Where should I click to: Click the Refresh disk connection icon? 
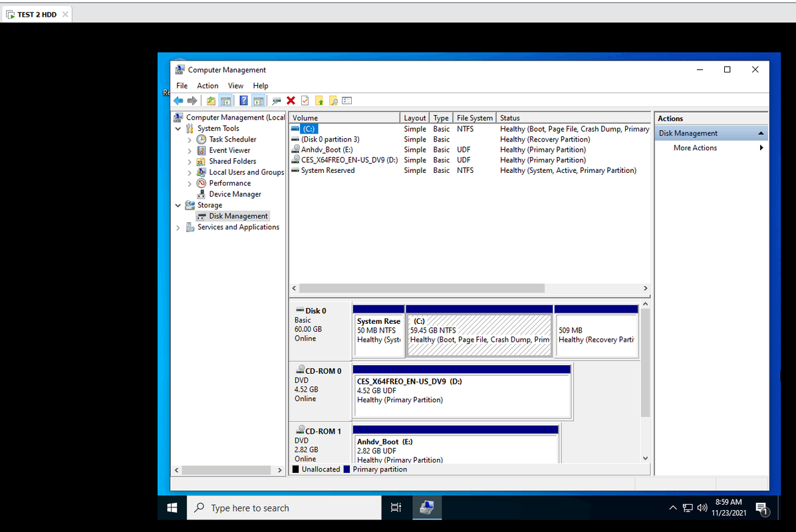pos(277,100)
